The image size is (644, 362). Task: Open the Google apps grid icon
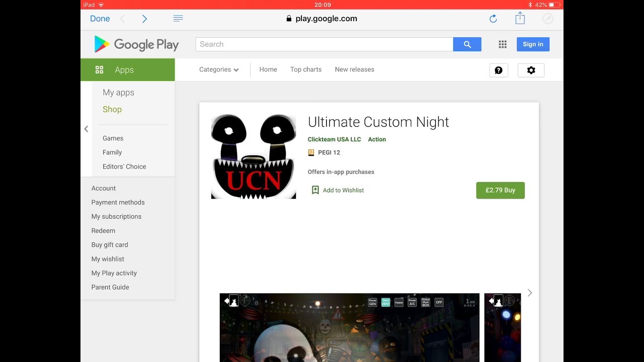coord(503,44)
